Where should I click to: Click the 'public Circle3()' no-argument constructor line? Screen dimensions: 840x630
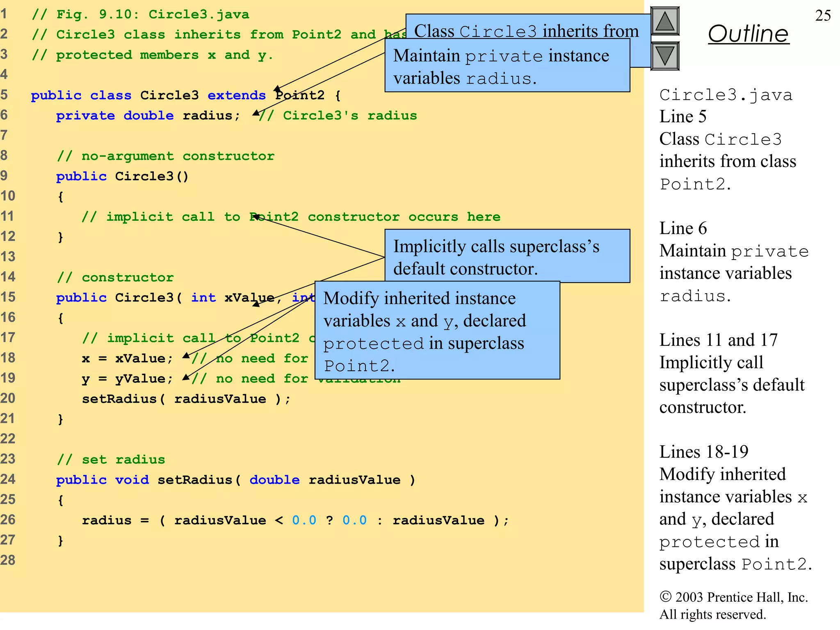pyautogui.click(x=122, y=176)
